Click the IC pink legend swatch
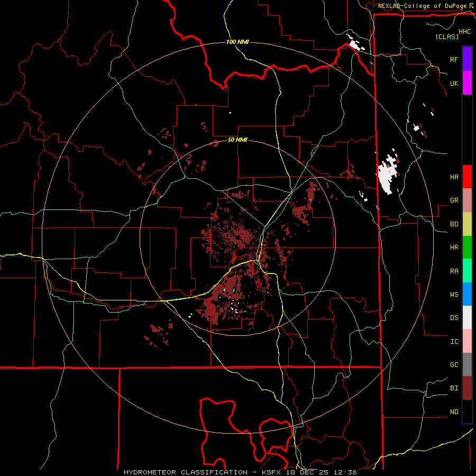This screenshot has height=476, width=476. tap(467, 341)
